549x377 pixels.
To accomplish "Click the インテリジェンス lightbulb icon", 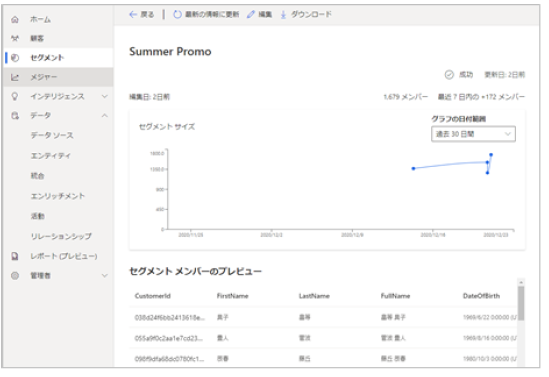I will click(x=15, y=96).
